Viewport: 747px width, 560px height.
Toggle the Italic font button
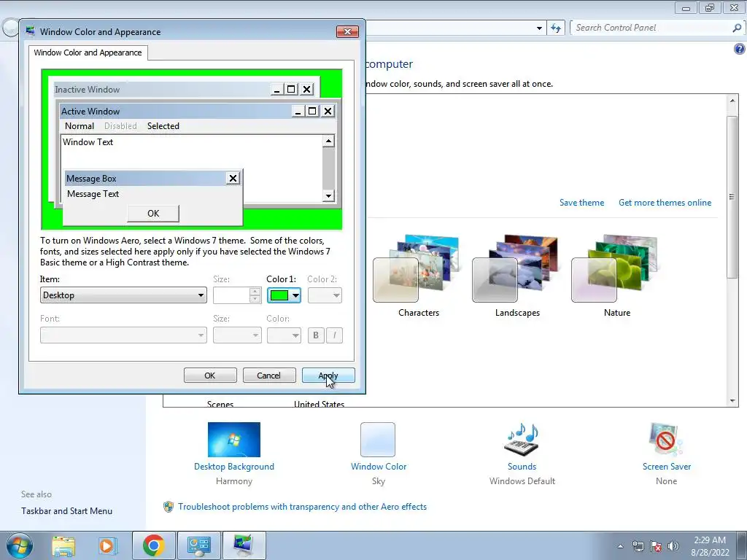334,335
